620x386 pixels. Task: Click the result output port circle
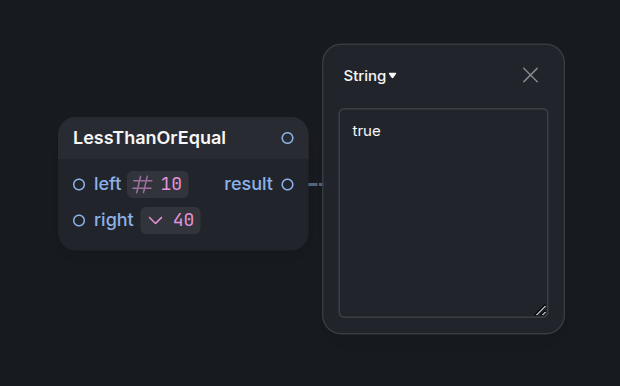(287, 184)
